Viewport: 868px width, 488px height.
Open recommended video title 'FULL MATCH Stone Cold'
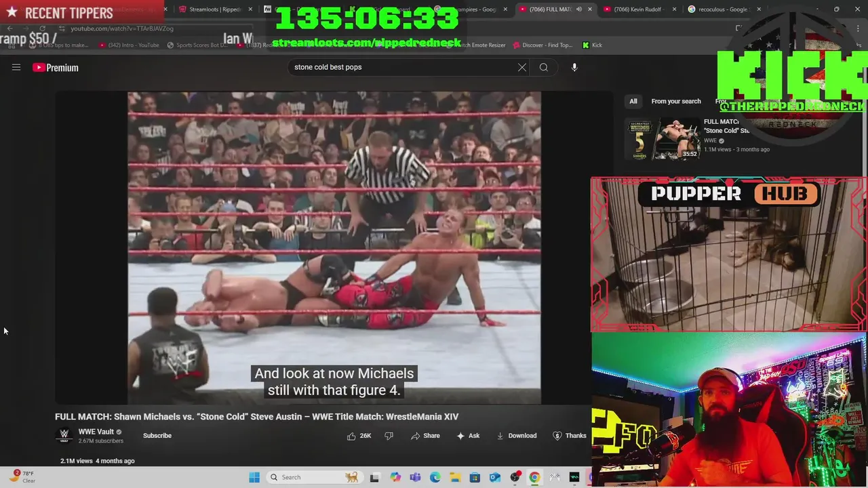pos(726,126)
